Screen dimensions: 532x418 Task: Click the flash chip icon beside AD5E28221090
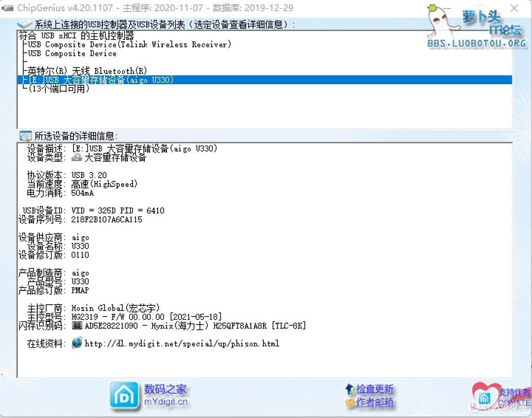coord(77,325)
